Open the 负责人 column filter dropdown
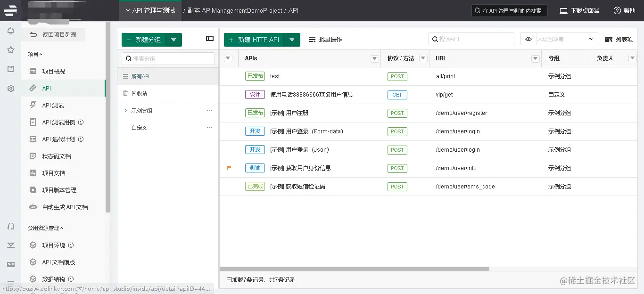The width and height of the screenshot is (644, 294). (633, 58)
